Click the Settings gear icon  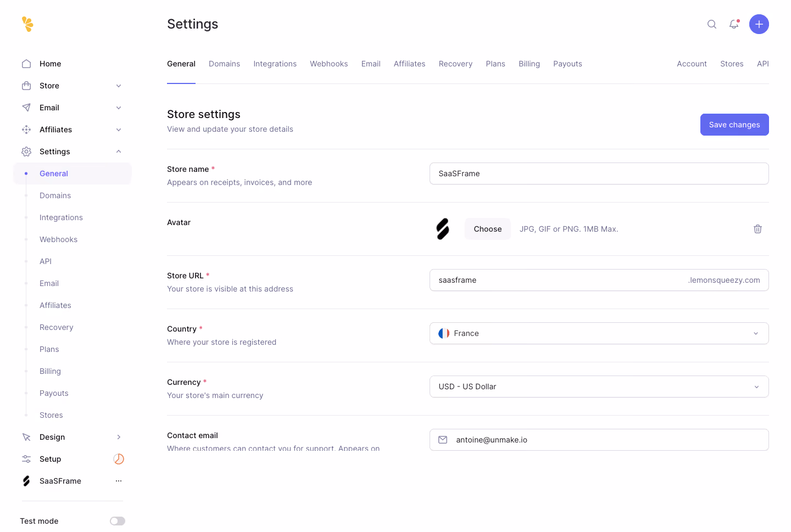pos(26,152)
